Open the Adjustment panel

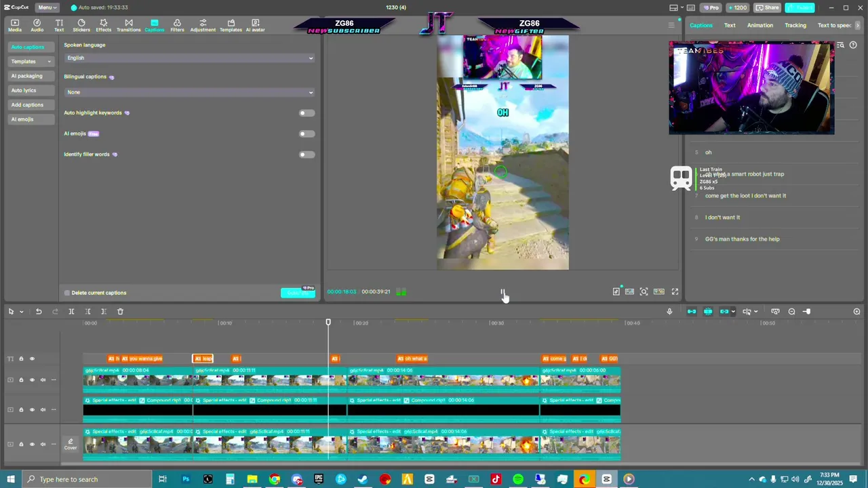click(203, 26)
